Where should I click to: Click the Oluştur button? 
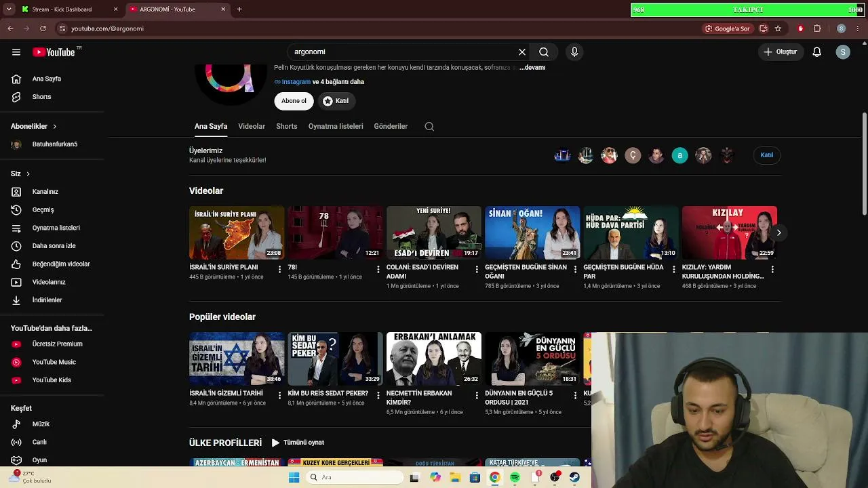[780, 52]
